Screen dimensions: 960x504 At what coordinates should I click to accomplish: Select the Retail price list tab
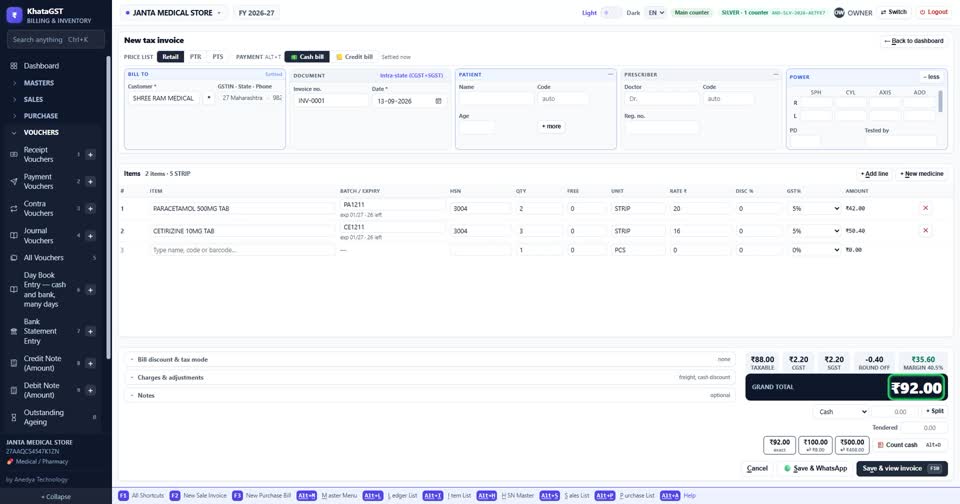click(x=170, y=57)
